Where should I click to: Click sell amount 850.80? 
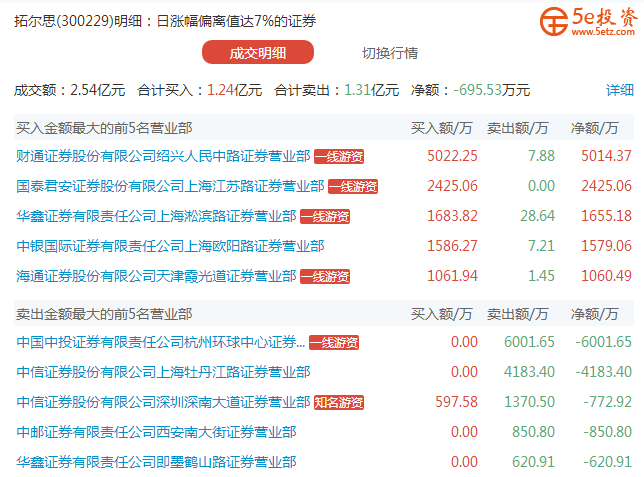(534, 432)
